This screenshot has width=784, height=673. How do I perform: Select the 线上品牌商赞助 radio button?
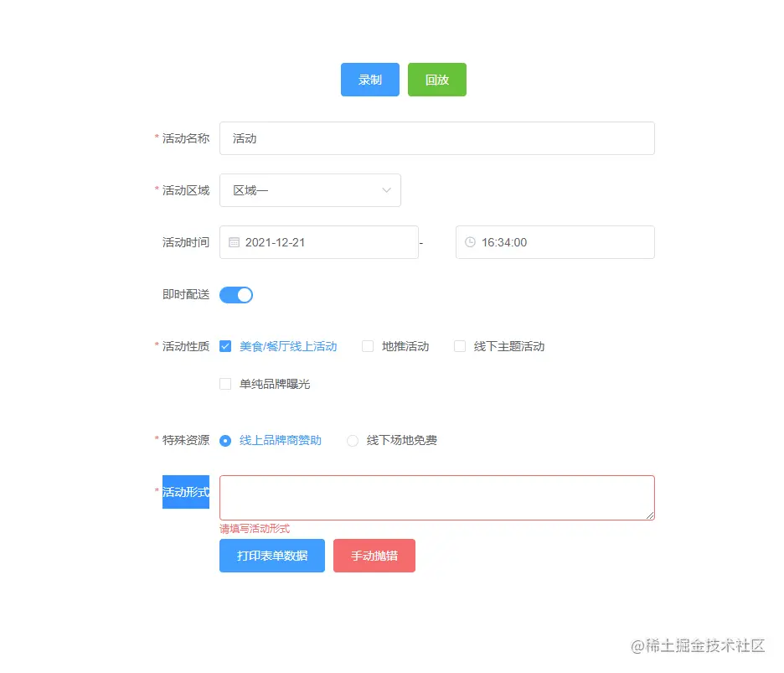[x=224, y=440]
